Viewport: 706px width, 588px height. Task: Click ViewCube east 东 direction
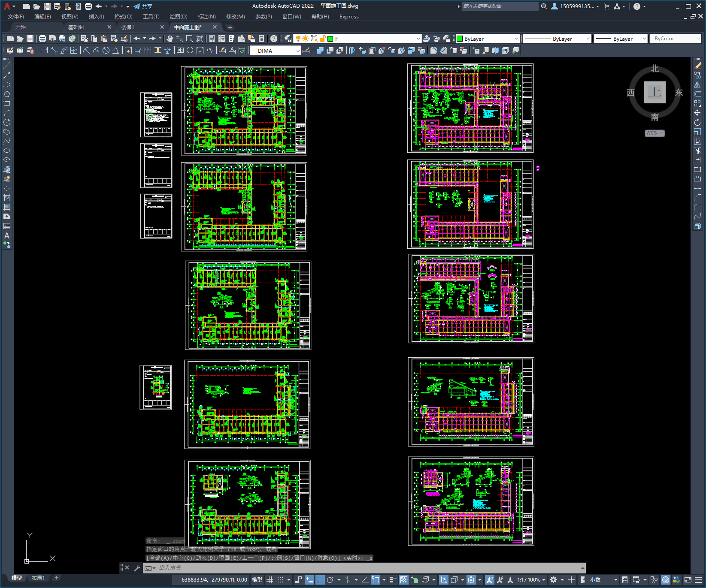(x=679, y=93)
